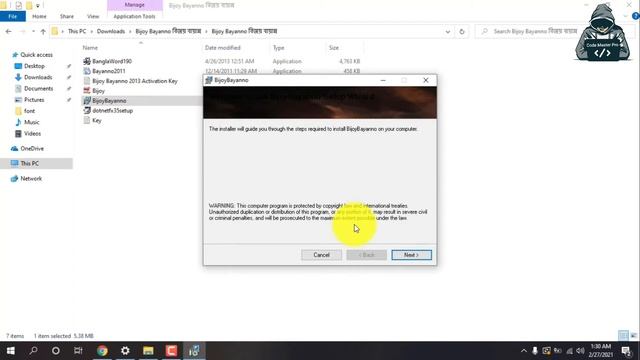
Task: Open Cortana from the taskbar
Action: click(56, 351)
